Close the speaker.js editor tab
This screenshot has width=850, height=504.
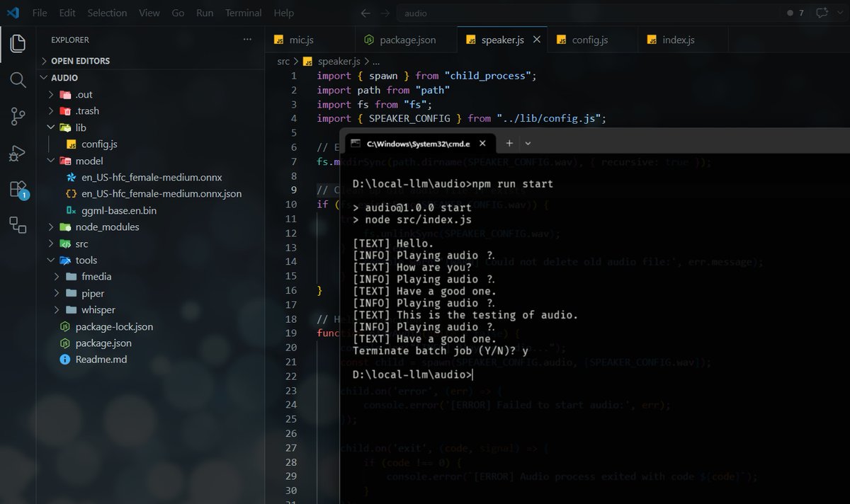[x=537, y=40]
